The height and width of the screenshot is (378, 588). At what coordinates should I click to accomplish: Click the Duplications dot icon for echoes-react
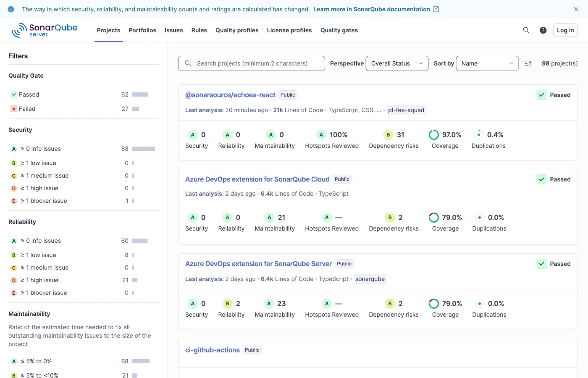[x=478, y=134]
